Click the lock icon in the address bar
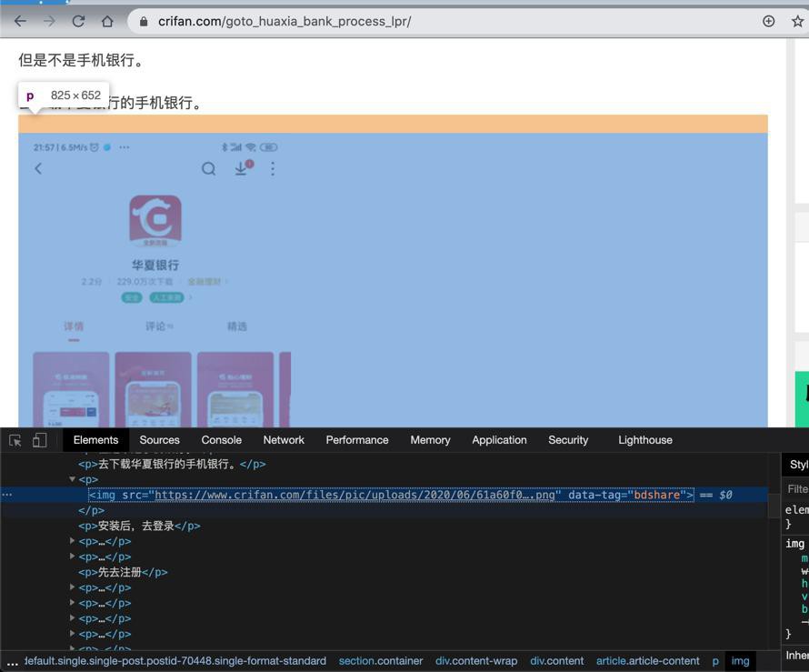 click(144, 21)
